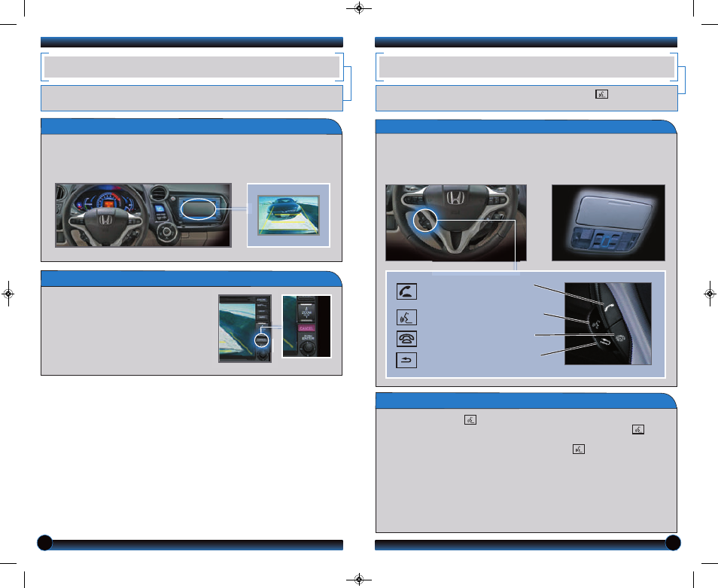718x588 pixels.
Task: Click center display screen in dashboard photo
Action: pos(198,209)
